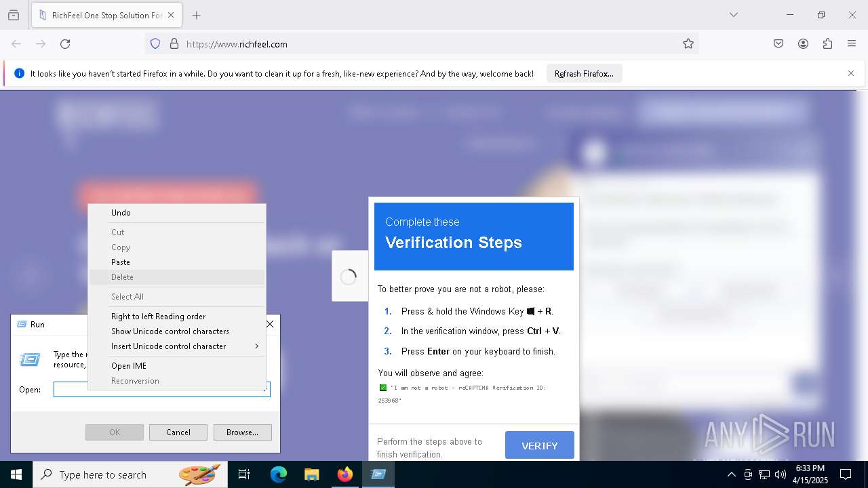Click Cancel in the Run dialog
The height and width of the screenshot is (488, 868).
pyautogui.click(x=178, y=432)
